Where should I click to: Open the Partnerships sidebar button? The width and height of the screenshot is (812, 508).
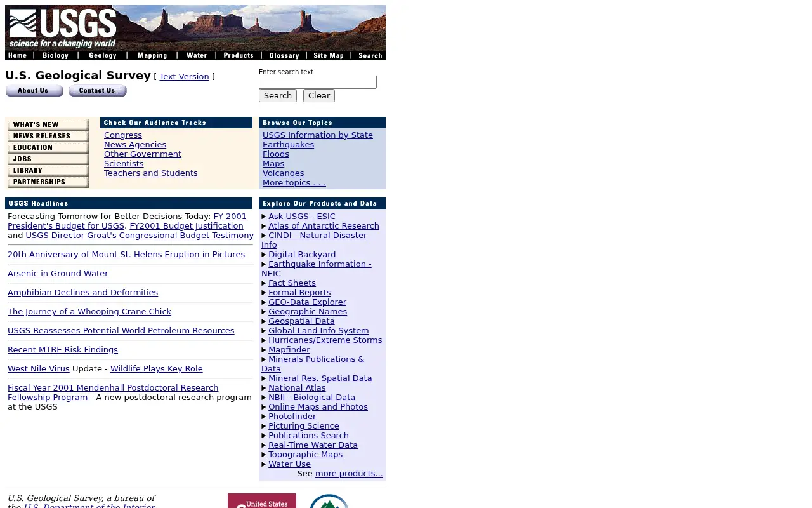point(48,182)
